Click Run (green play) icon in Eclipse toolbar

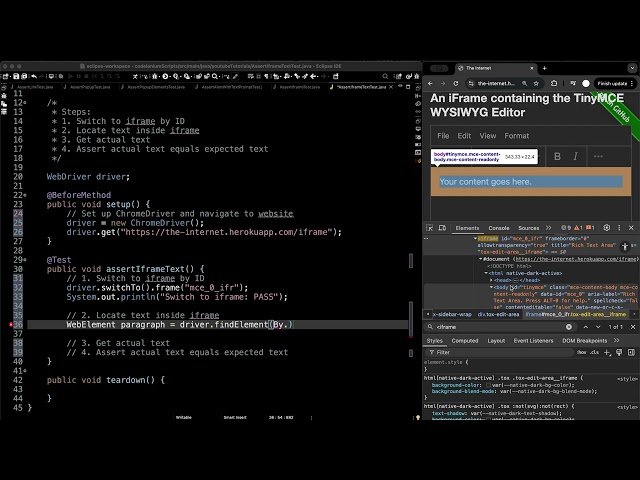[165, 76]
